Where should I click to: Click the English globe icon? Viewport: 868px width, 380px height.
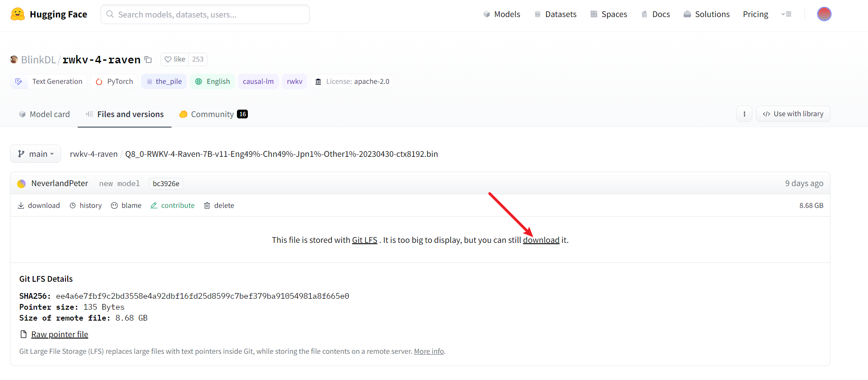point(199,82)
